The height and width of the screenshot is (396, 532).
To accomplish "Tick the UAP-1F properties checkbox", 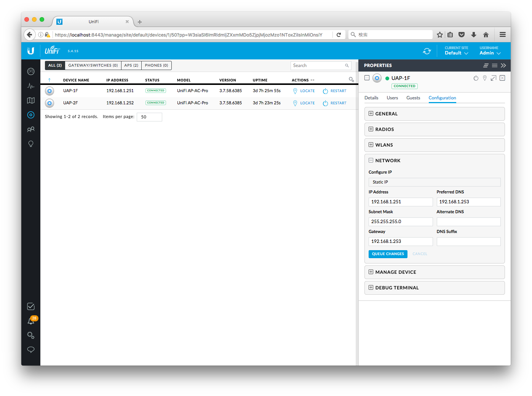I will coord(367,78).
